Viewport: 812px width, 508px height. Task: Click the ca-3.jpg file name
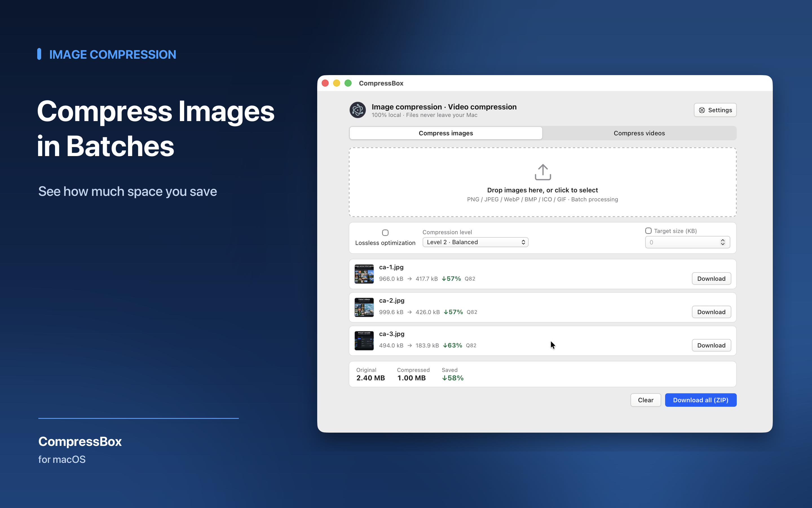pos(392,334)
